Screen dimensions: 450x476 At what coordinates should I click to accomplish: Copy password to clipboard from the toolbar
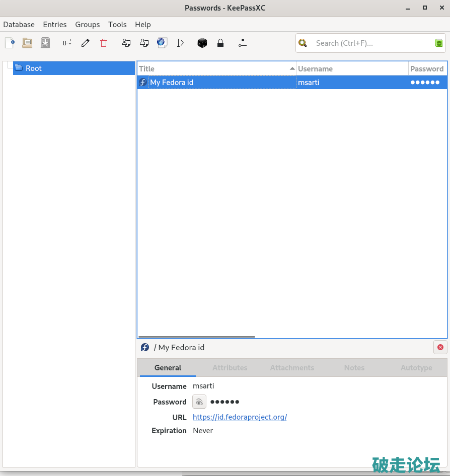click(144, 43)
